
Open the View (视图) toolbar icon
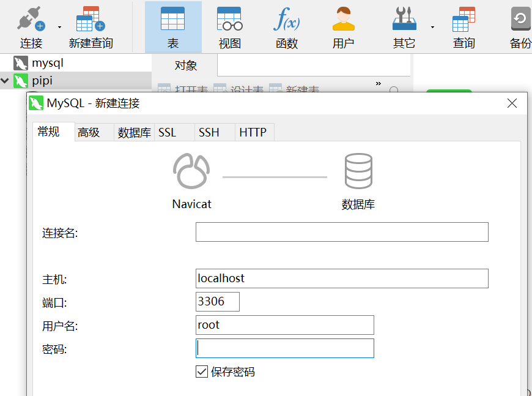(x=230, y=18)
